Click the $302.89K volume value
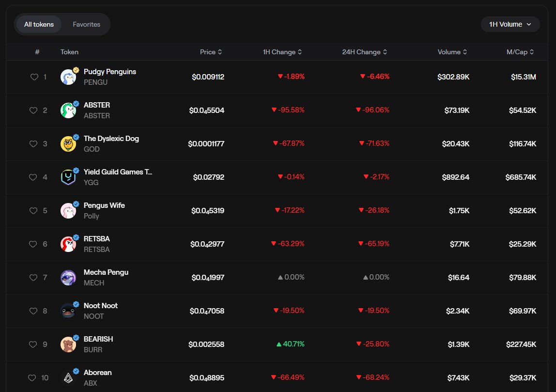Screen dimensions: 556x392 point(453,77)
